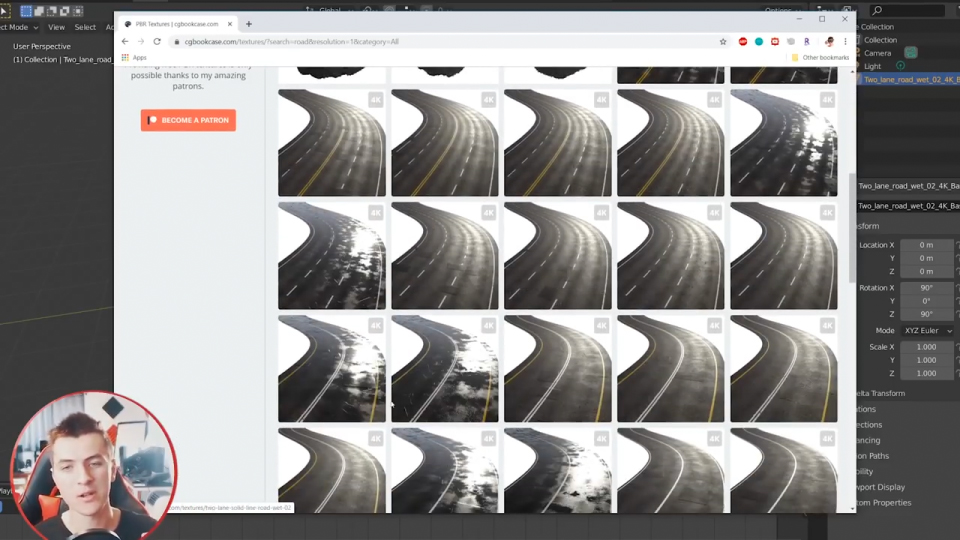This screenshot has height=540, width=960.
Task: Click the page scrollbar up arrow
Action: point(852,72)
